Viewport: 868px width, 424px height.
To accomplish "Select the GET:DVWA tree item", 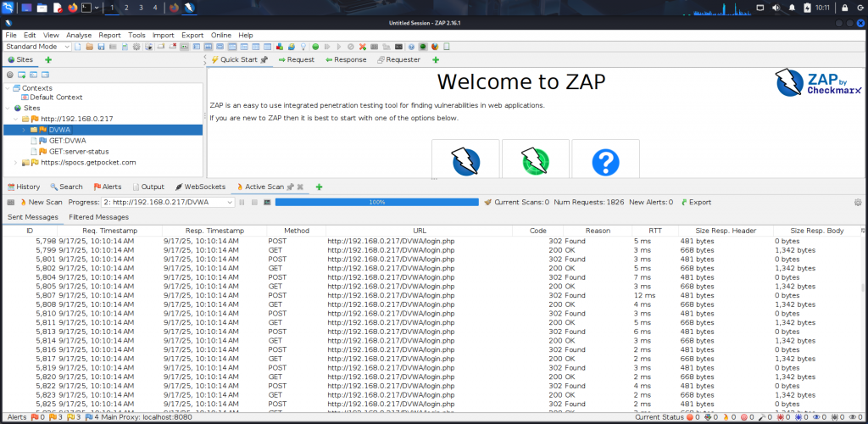I will (x=58, y=141).
